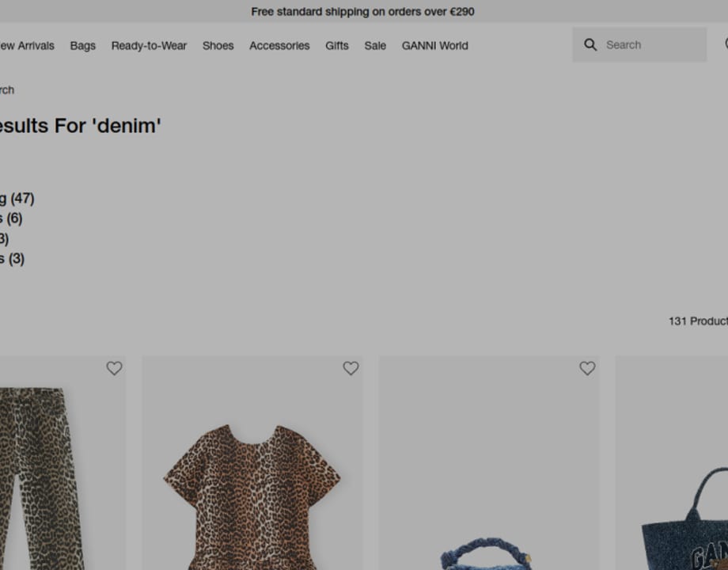The height and width of the screenshot is (570, 728).
Task: Favorite the leopard jeans with heart icon
Action: coord(114,368)
